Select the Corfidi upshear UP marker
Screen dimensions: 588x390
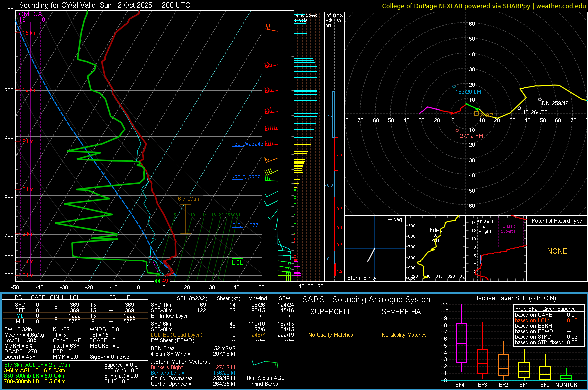[x=519, y=108]
